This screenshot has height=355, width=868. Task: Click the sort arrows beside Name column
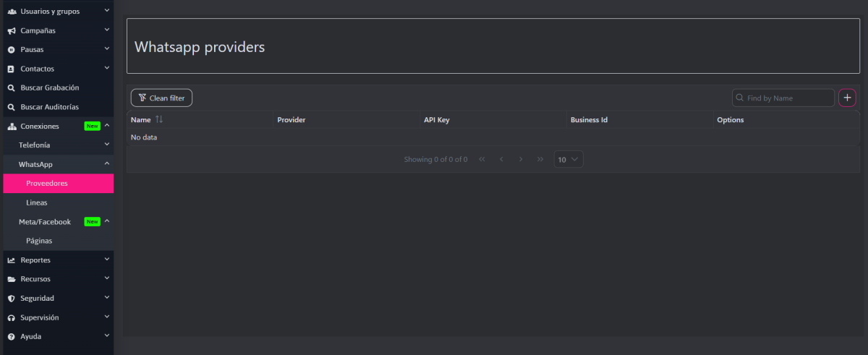point(159,119)
